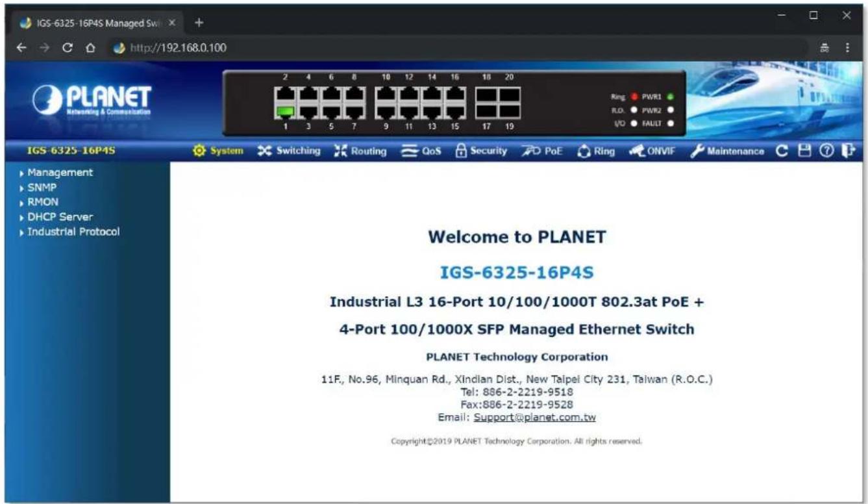Viewport: 868px width, 504px height.
Task: Click port 16 on the switch panel
Action: [x=455, y=95]
